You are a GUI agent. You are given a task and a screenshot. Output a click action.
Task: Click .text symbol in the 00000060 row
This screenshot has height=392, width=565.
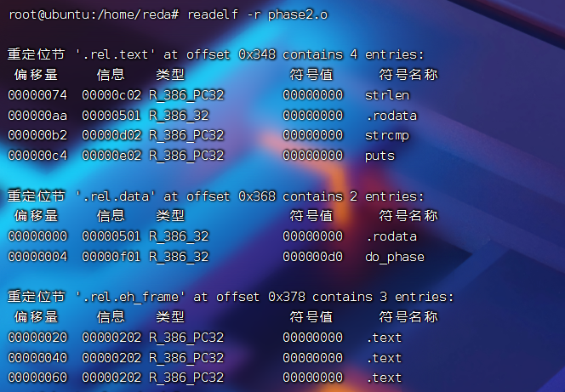coord(384,378)
